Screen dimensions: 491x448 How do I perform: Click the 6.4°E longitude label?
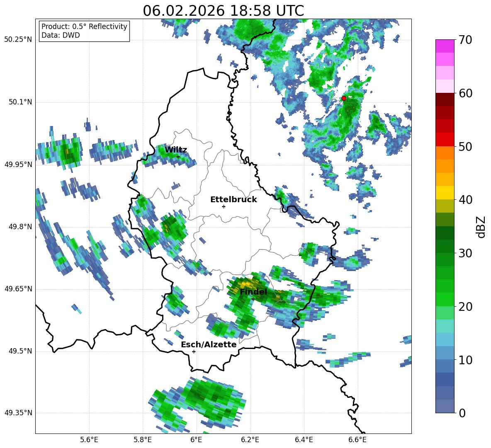coord(304,440)
